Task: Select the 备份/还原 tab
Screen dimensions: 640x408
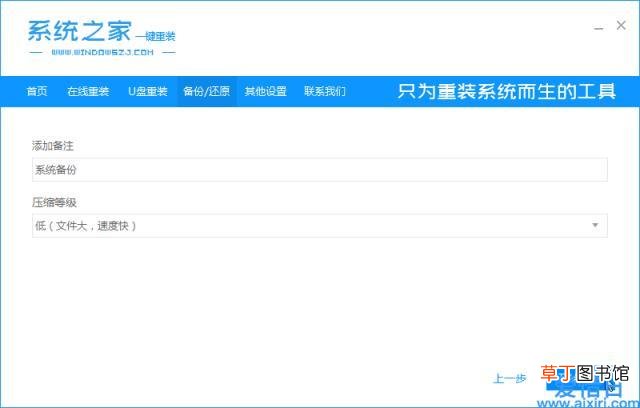Action: pyautogui.click(x=207, y=91)
